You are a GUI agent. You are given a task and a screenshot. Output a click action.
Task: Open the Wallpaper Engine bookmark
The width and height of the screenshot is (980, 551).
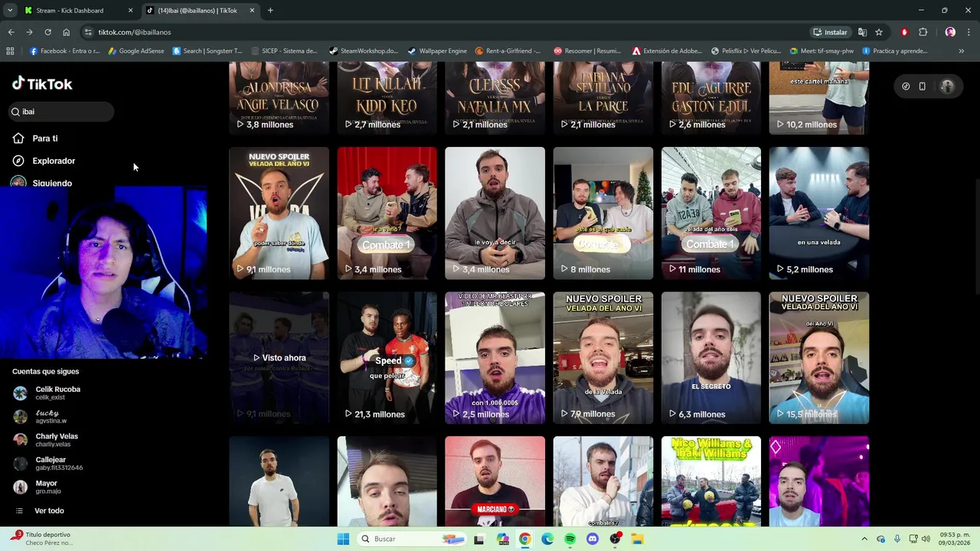coord(437,51)
